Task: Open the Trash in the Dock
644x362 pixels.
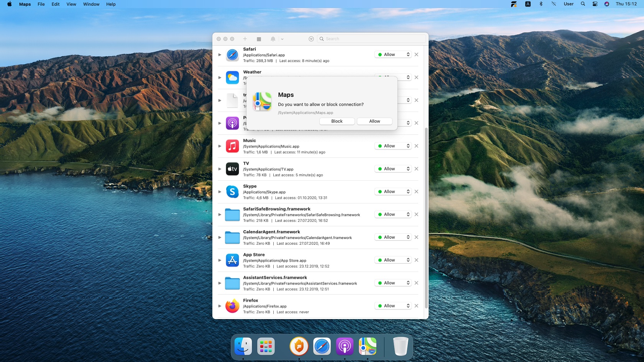Action: 401,346
